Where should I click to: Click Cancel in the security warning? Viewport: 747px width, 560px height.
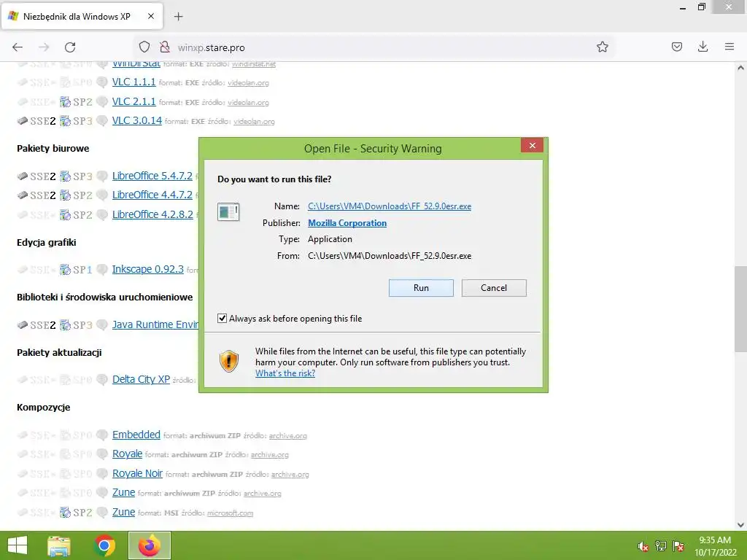[494, 287]
